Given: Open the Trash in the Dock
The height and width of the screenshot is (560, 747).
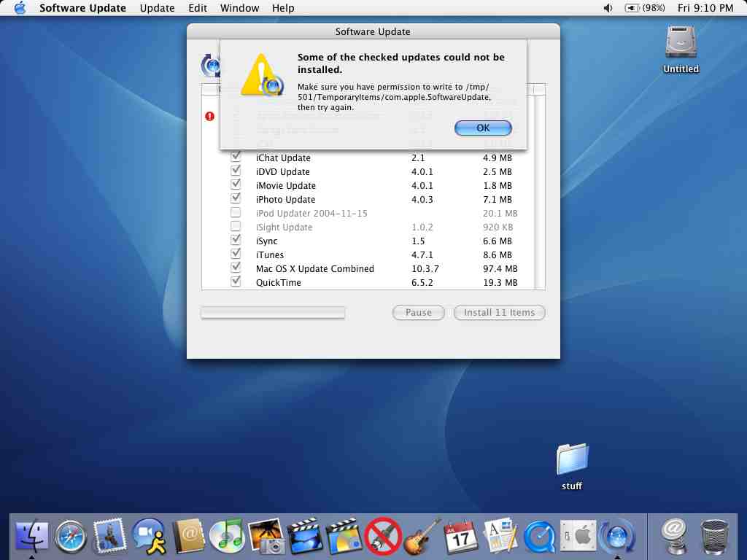Looking at the screenshot, I should (x=715, y=537).
